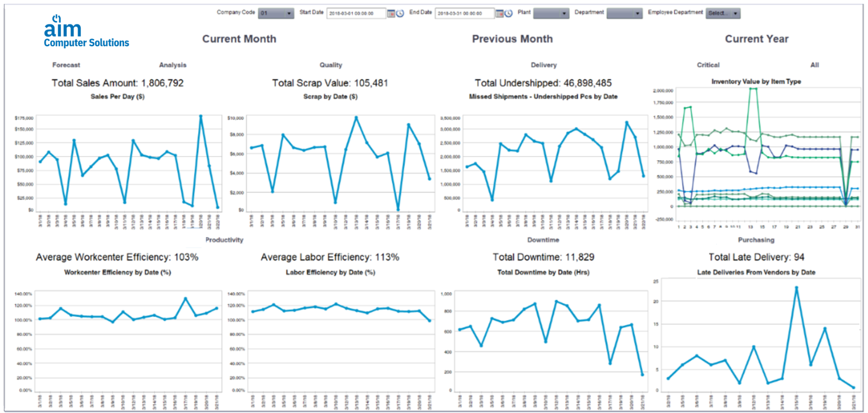
Task: Open the Department dropdown list
Action: pyautogui.click(x=624, y=13)
